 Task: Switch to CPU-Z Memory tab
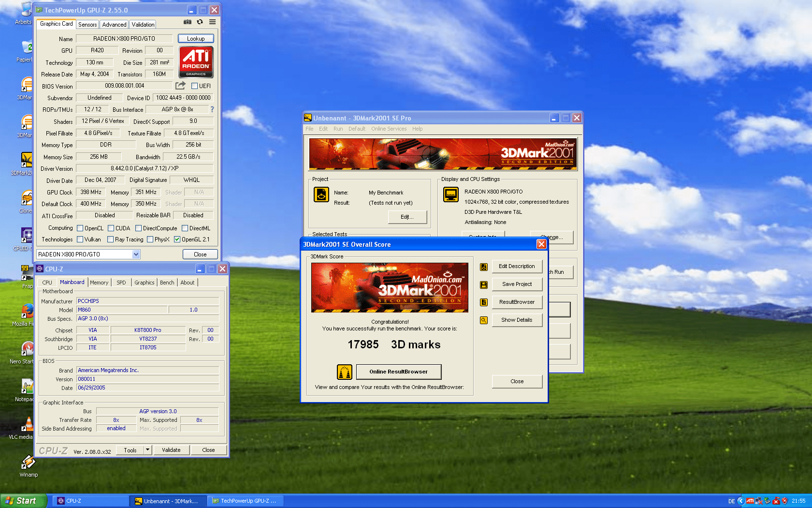(x=99, y=283)
